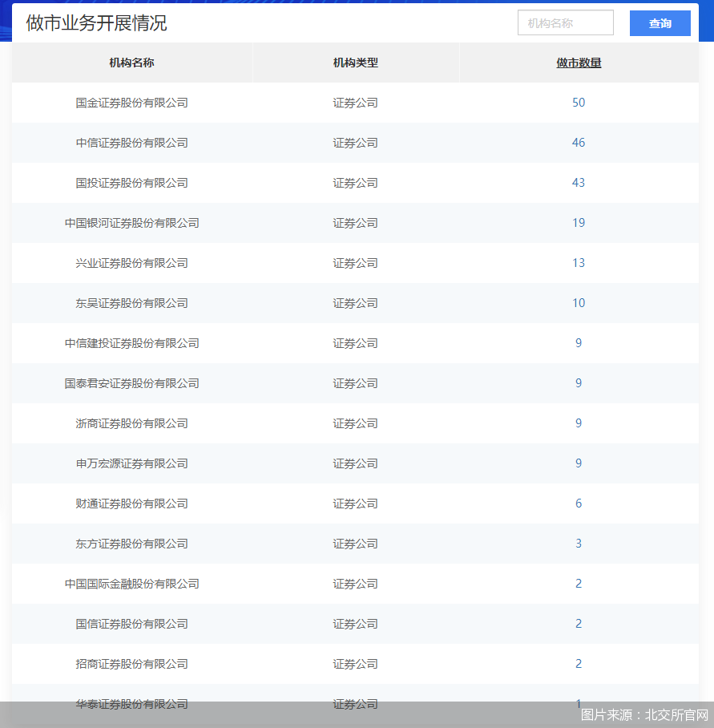Click the 机构名称 search input field
The height and width of the screenshot is (728, 714).
click(565, 23)
